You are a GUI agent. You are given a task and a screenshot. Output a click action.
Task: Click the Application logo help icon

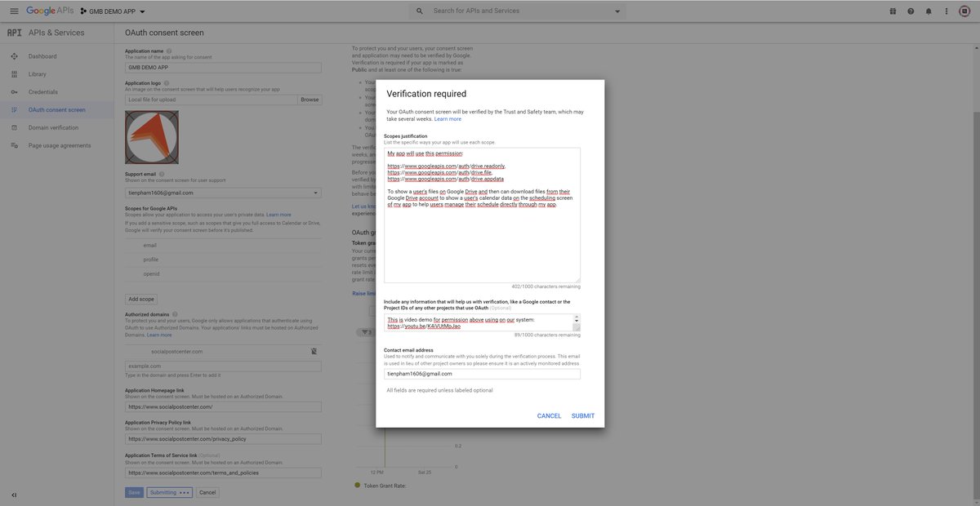[x=167, y=82]
